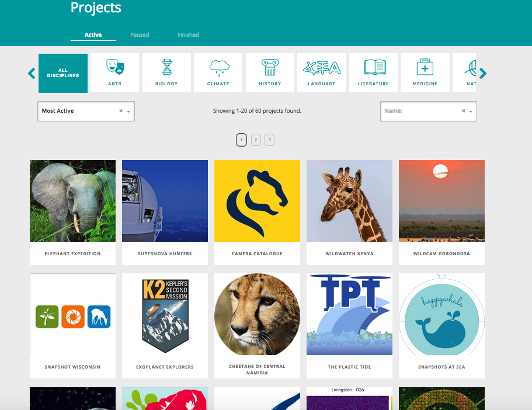Clear the Name search field value
The width and height of the screenshot is (532, 410).
point(464,110)
